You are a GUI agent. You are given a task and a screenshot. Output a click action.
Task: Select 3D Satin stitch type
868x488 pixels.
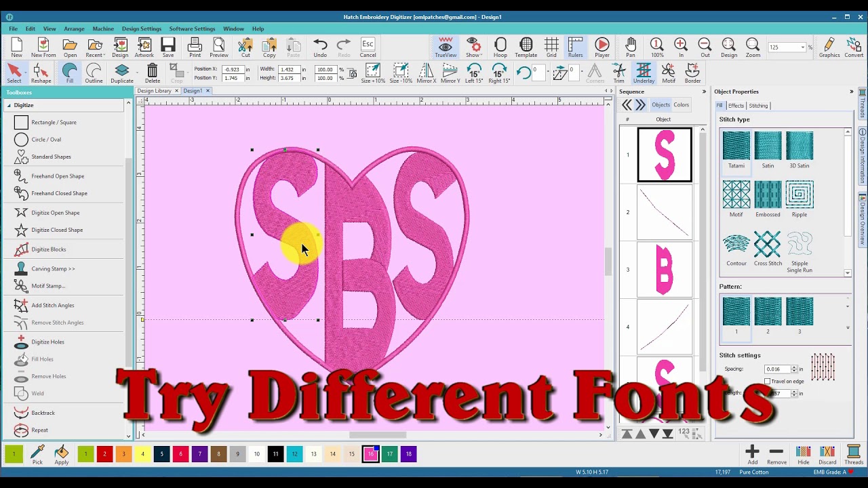pyautogui.click(x=800, y=150)
